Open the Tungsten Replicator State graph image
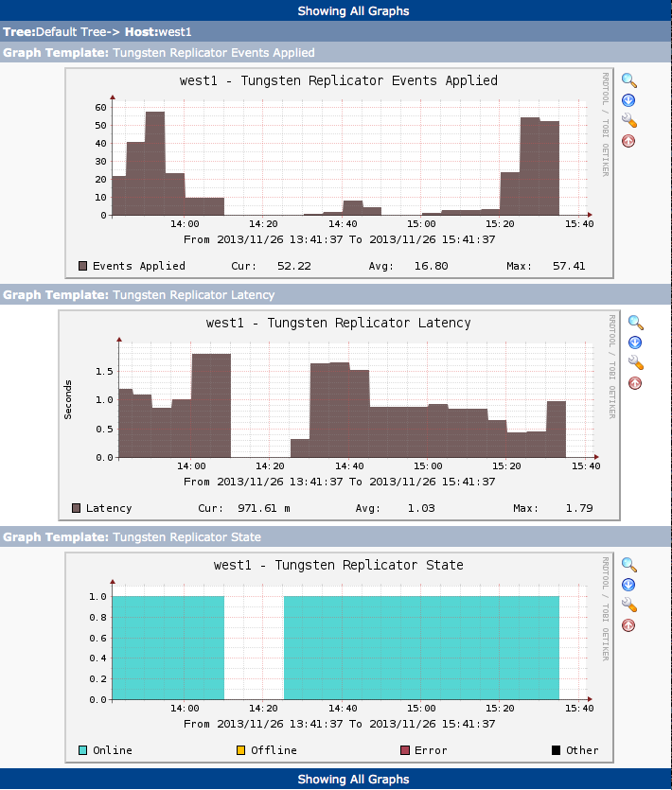 [339, 657]
